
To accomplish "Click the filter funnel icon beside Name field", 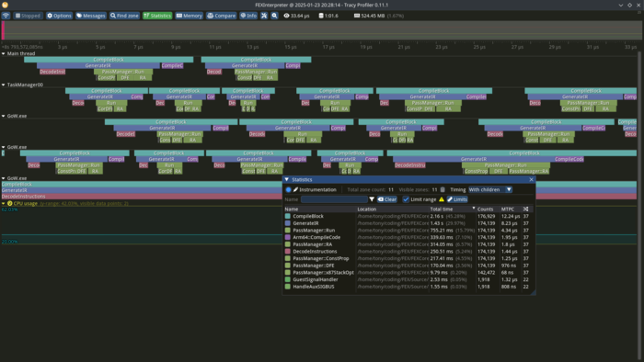I will [x=372, y=199].
